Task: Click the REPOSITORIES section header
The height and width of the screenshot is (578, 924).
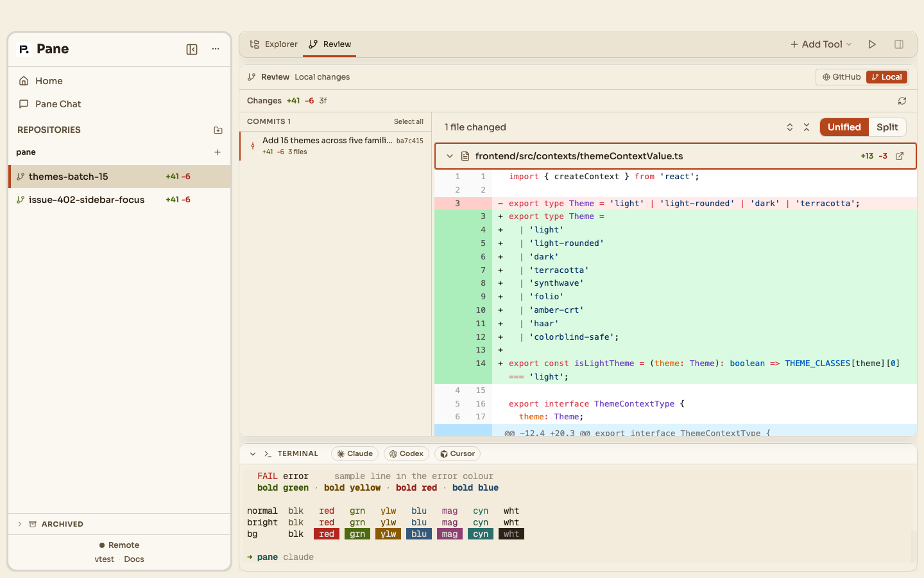Action: (49, 130)
